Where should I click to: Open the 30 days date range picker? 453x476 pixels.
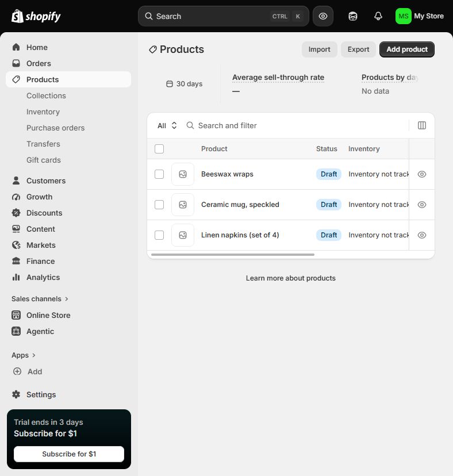point(185,84)
